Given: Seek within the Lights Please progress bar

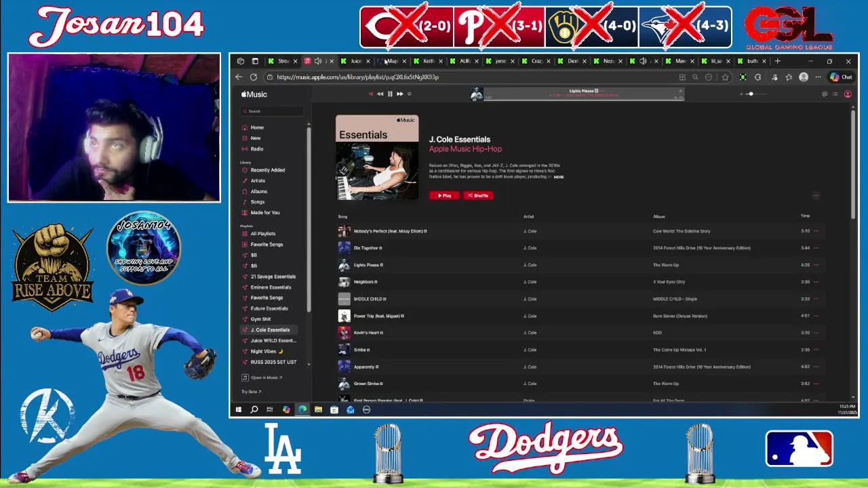Looking at the screenshot, I should coord(584,99).
